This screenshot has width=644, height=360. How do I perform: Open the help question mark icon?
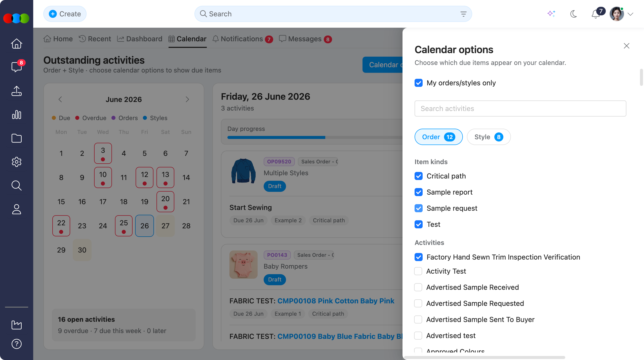pos(17,344)
